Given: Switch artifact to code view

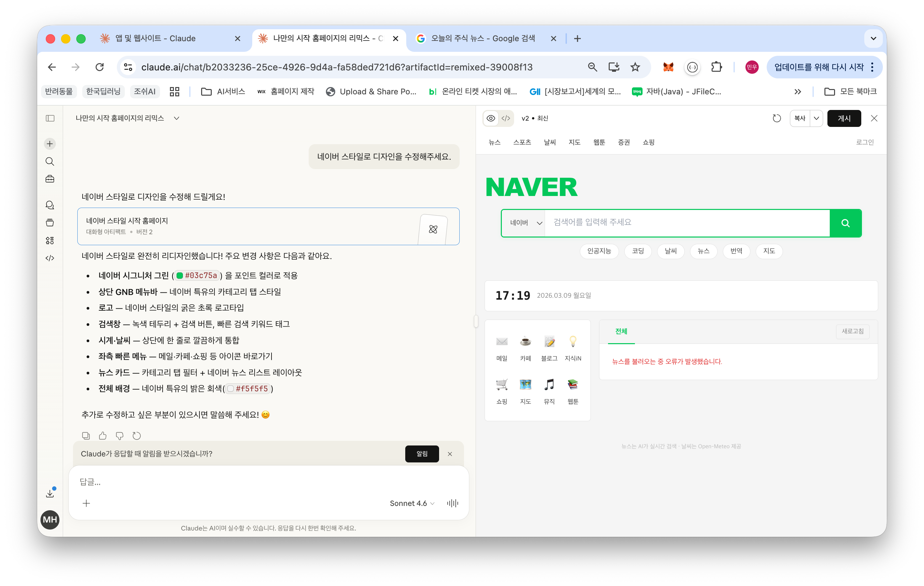Looking at the screenshot, I should (506, 118).
